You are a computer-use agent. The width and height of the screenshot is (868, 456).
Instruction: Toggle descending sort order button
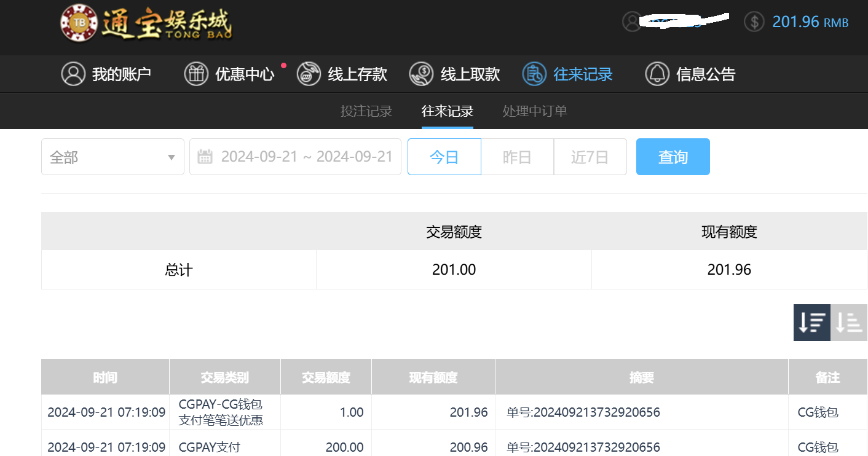811,323
